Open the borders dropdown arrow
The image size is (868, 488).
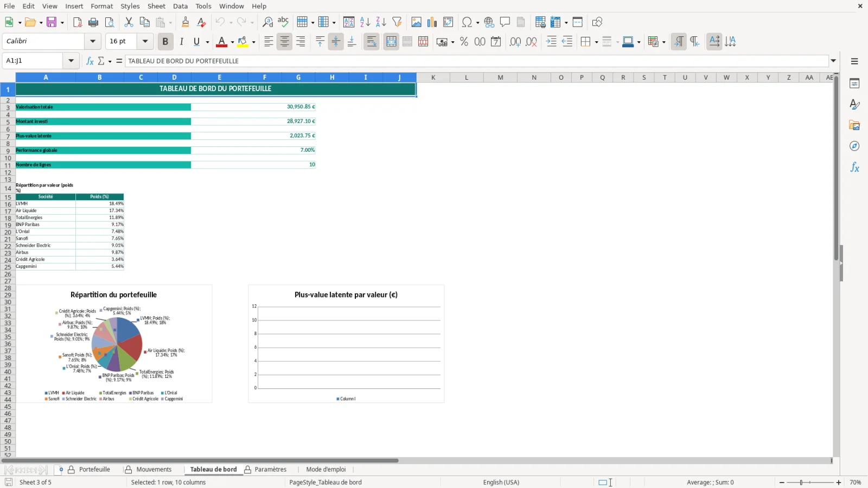pos(596,42)
